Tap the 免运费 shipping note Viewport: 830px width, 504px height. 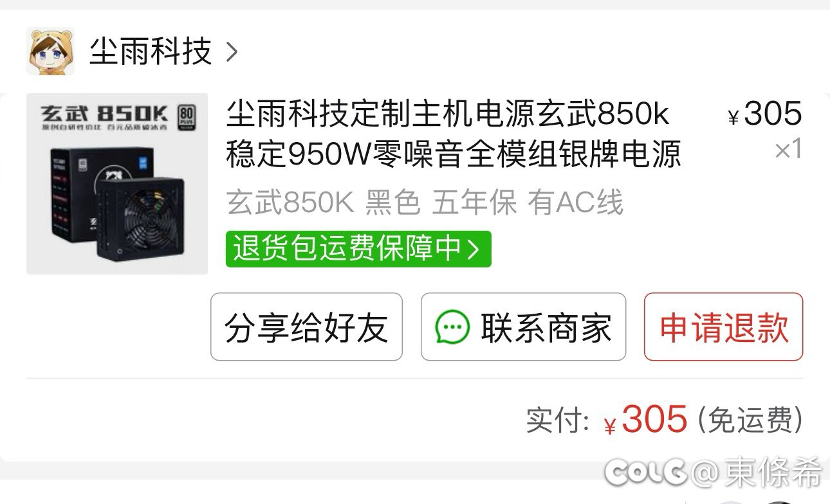point(750,421)
